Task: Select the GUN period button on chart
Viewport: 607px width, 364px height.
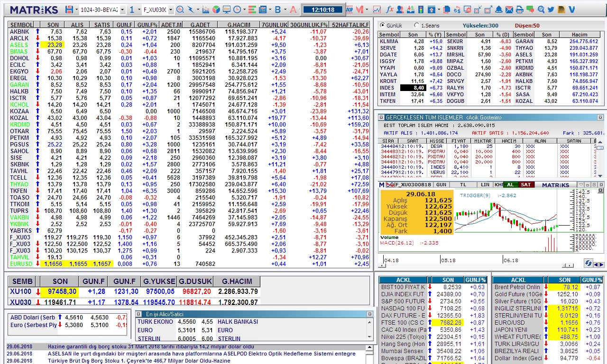Action: point(441,184)
